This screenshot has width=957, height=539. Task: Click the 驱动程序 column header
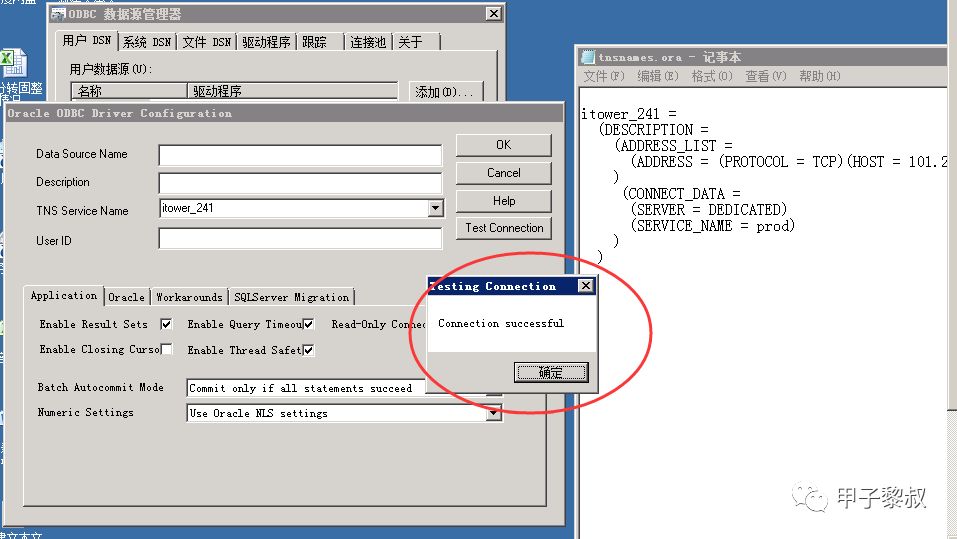coord(292,91)
